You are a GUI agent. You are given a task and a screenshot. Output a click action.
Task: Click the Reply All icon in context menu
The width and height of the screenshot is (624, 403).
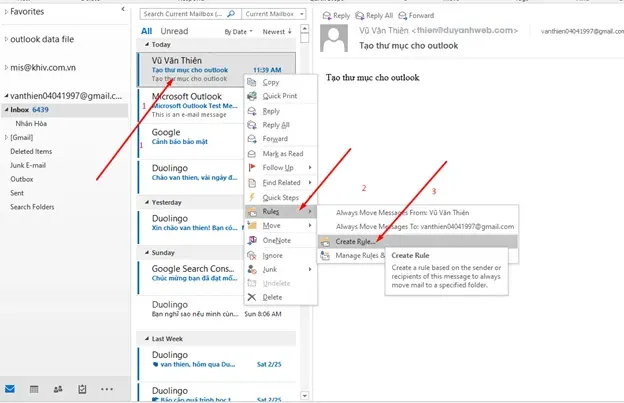point(252,125)
